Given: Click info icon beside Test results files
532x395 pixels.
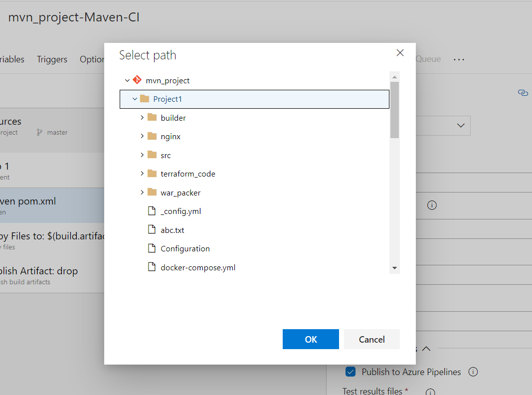Looking at the screenshot, I should tap(430, 392).
